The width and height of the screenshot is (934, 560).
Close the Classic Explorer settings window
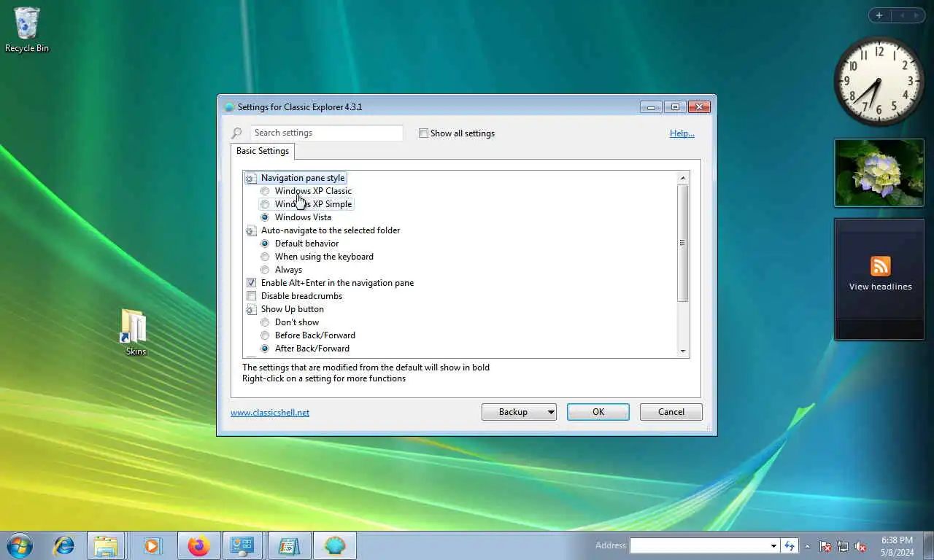pos(699,107)
